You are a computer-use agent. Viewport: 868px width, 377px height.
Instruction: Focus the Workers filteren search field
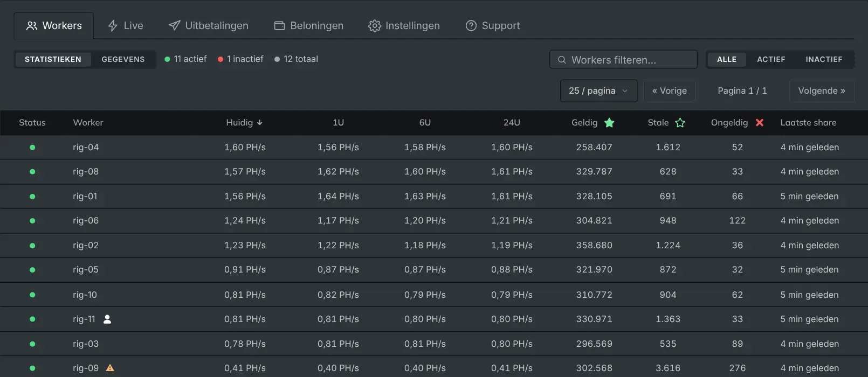tap(623, 60)
